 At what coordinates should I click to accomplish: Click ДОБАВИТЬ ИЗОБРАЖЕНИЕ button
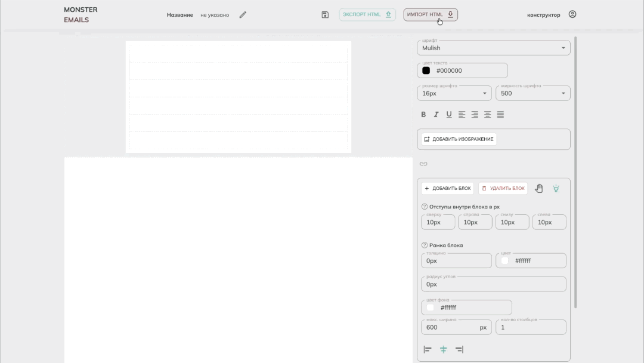pyautogui.click(x=459, y=139)
